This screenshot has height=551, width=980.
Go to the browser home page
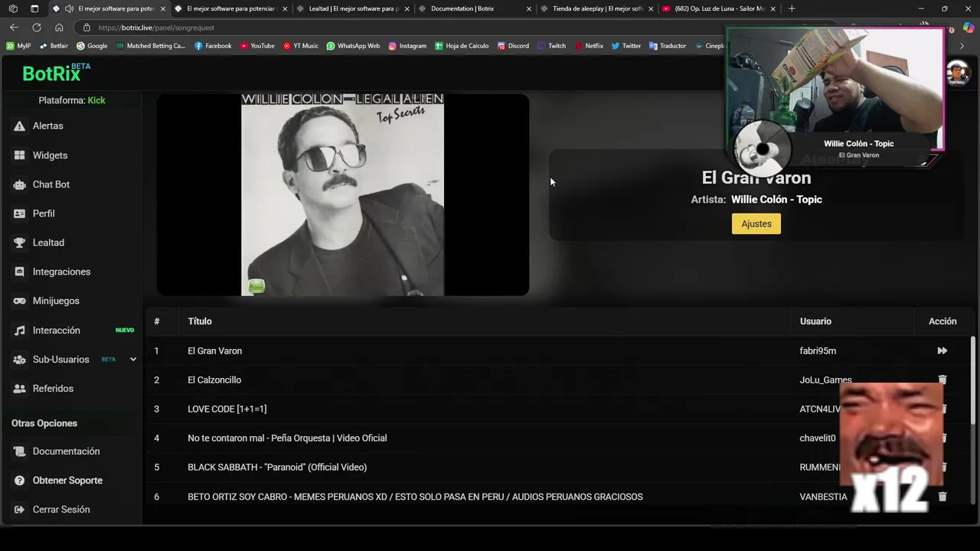click(x=59, y=28)
